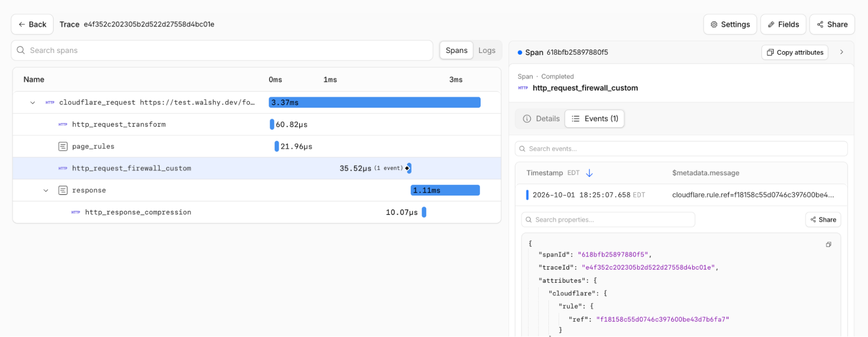Toggle Timestamp sort order arrow

(x=589, y=173)
